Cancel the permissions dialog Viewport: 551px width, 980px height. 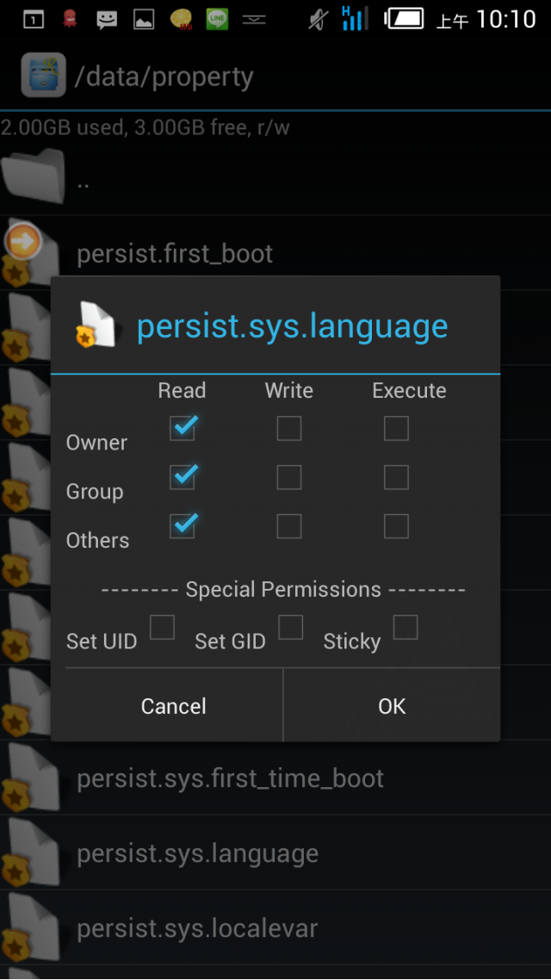(x=174, y=705)
